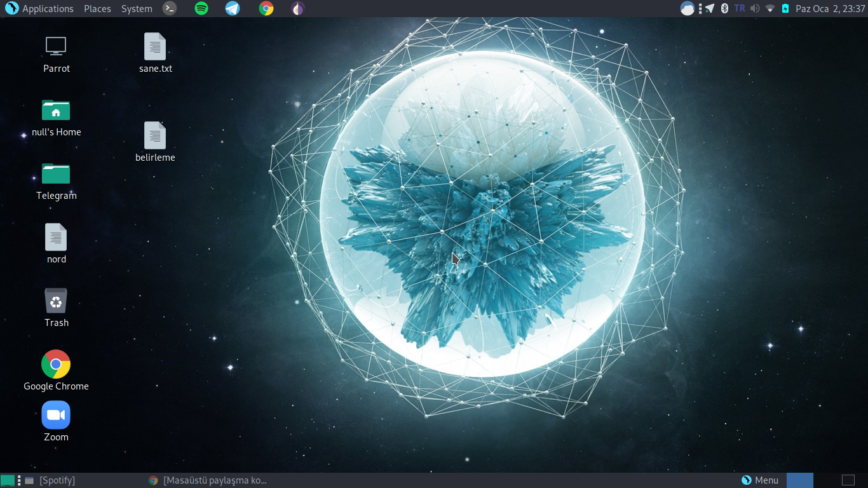The width and height of the screenshot is (868, 488).
Task: Click the show desktop button in bottom panel
Action: pos(8,480)
